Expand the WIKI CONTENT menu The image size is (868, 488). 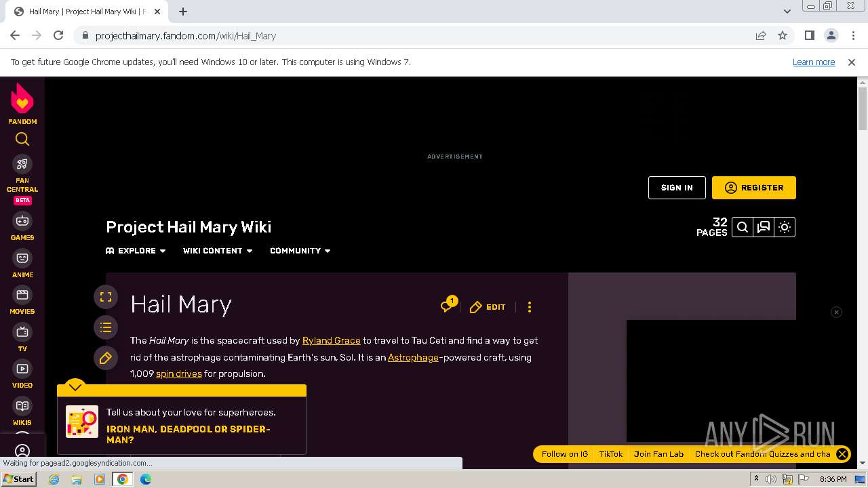click(x=218, y=251)
